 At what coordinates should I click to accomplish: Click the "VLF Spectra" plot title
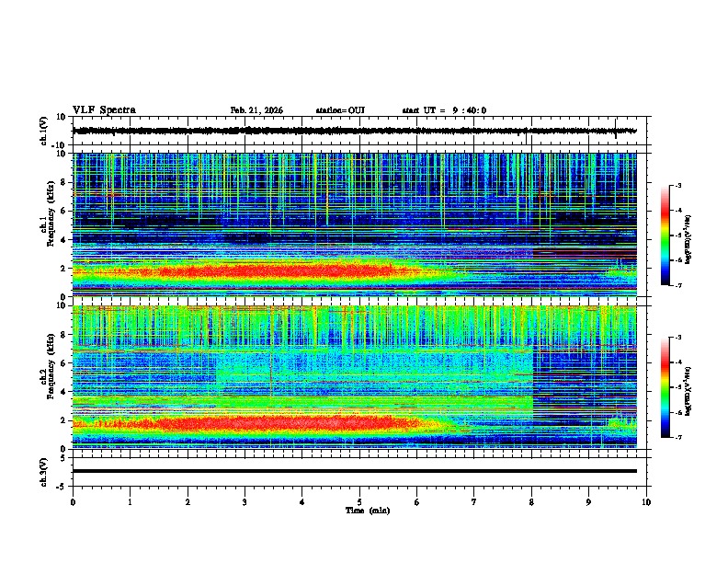pyautogui.click(x=104, y=110)
